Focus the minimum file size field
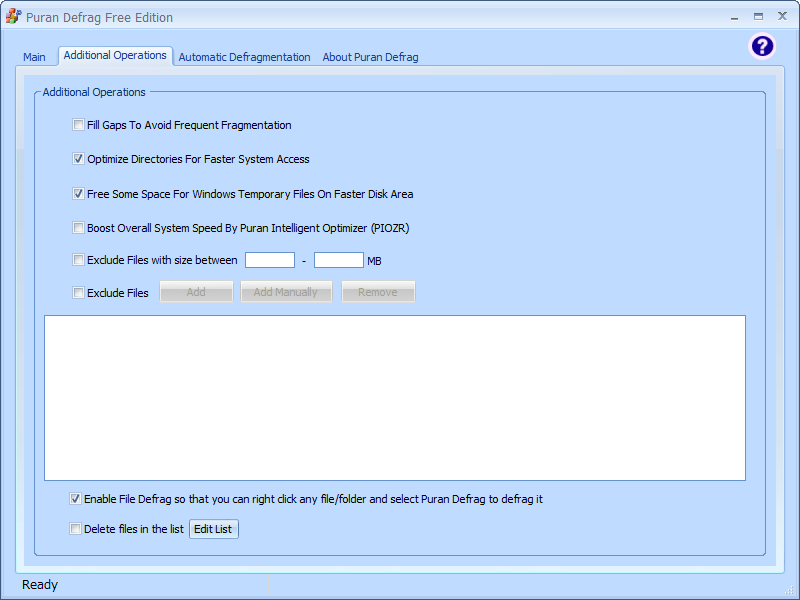The image size is (800, 600). (x=270, y=260)
